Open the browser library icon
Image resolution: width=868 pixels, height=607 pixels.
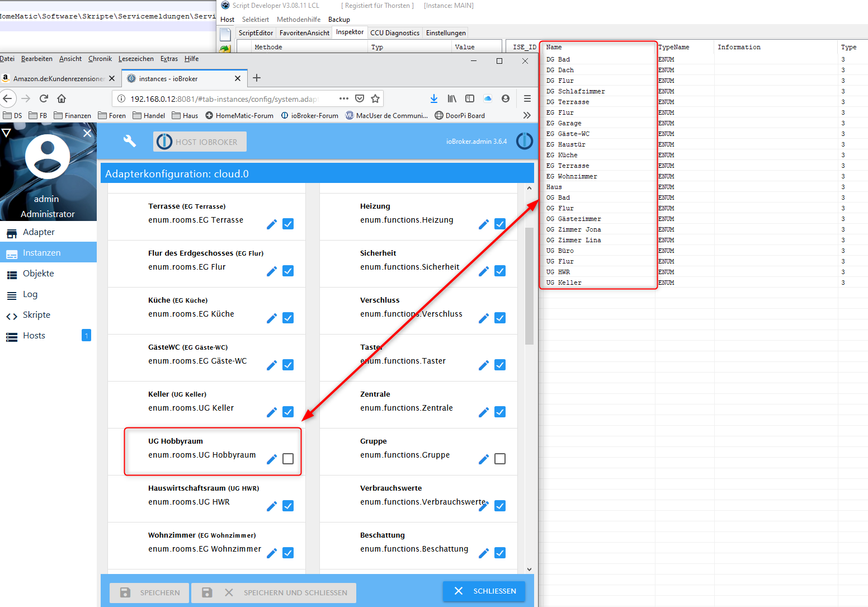tap(452, 98)
